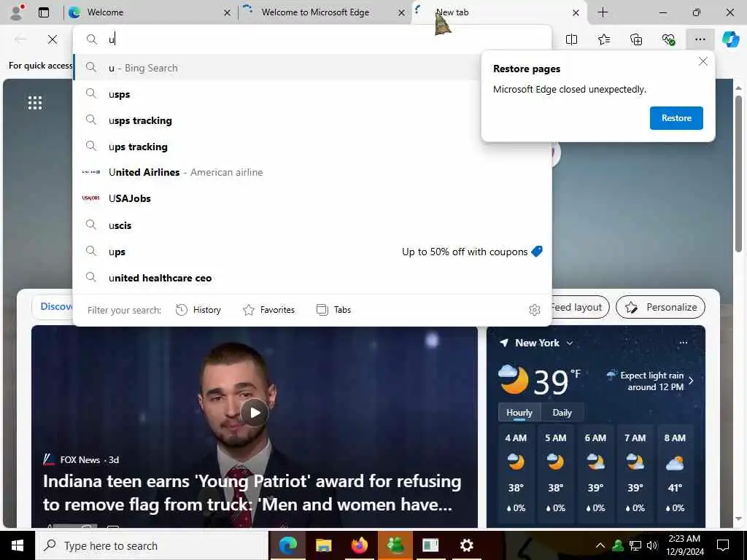
Task: Pick 'ups' suggestion with coupons
Action: click(x=312, y=252)
